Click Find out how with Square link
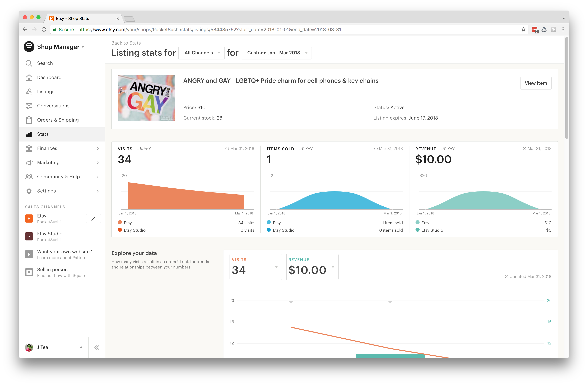 click(62, 276)
